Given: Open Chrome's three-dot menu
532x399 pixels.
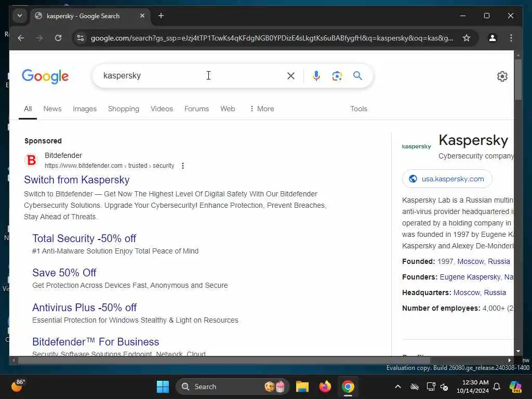Looking at the screenshot, I should 511,38.
